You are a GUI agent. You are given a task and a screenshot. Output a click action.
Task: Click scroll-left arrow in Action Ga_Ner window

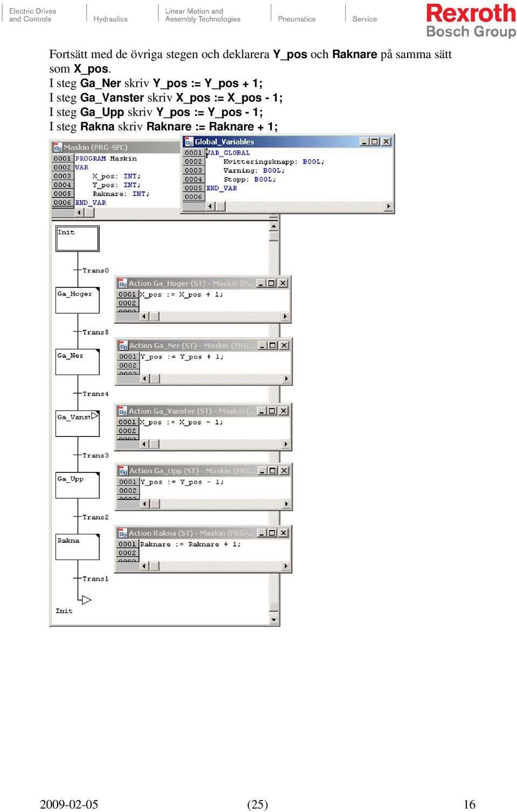pyautogui.click(x=144, y=379)
